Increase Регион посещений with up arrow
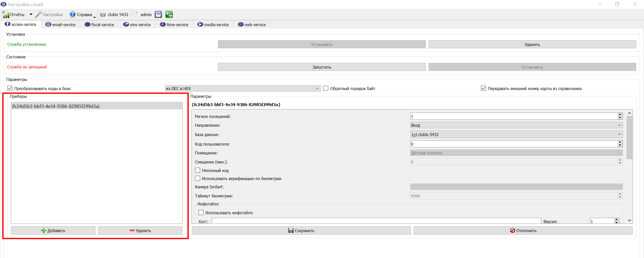The image size is (644, 258). (620, 115)
